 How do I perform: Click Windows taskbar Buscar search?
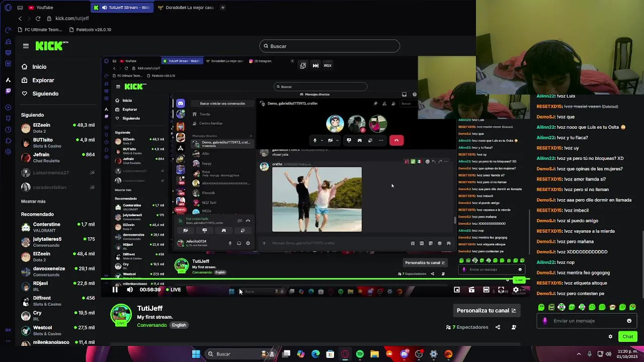pyautogui.click(x=239, y=354)
